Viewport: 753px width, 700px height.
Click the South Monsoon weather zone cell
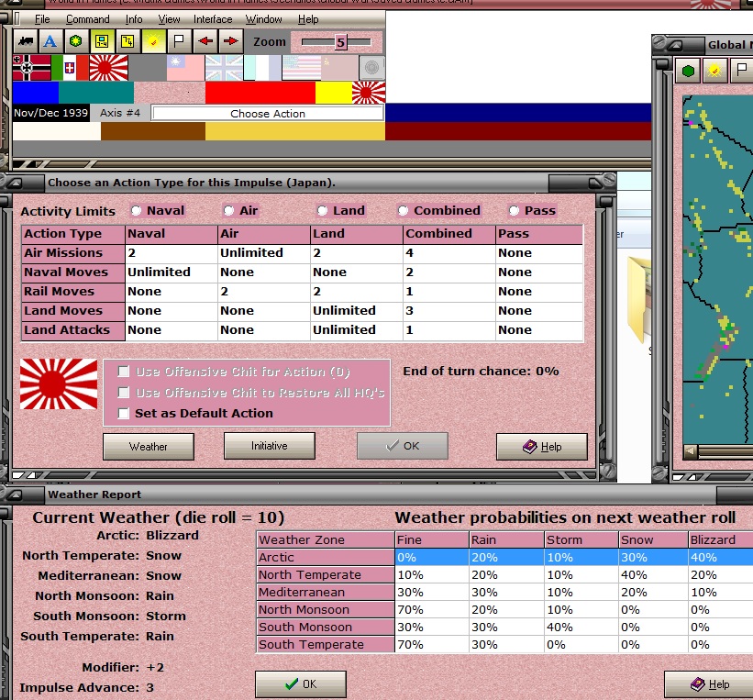tap(326, 627)
